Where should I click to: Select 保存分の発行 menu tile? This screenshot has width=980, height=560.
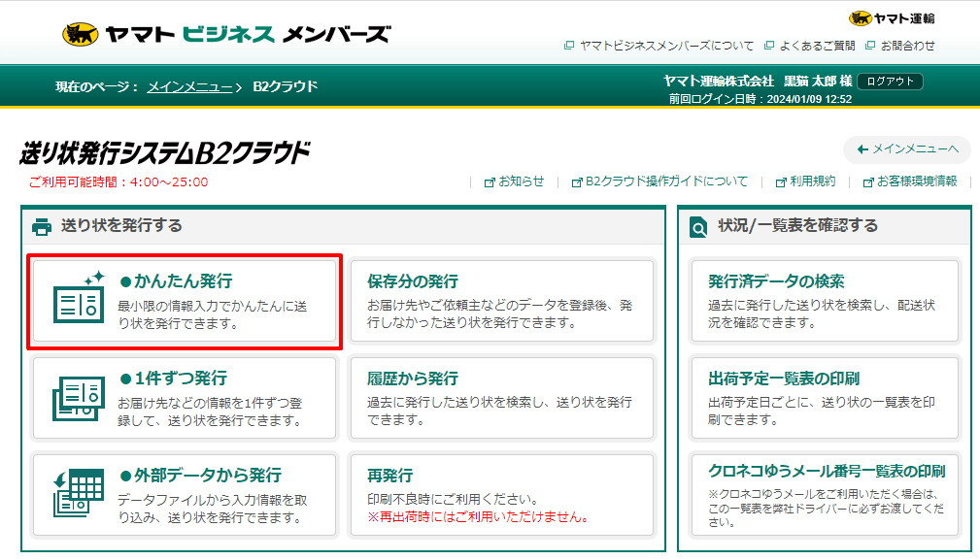tap(501, 301)
